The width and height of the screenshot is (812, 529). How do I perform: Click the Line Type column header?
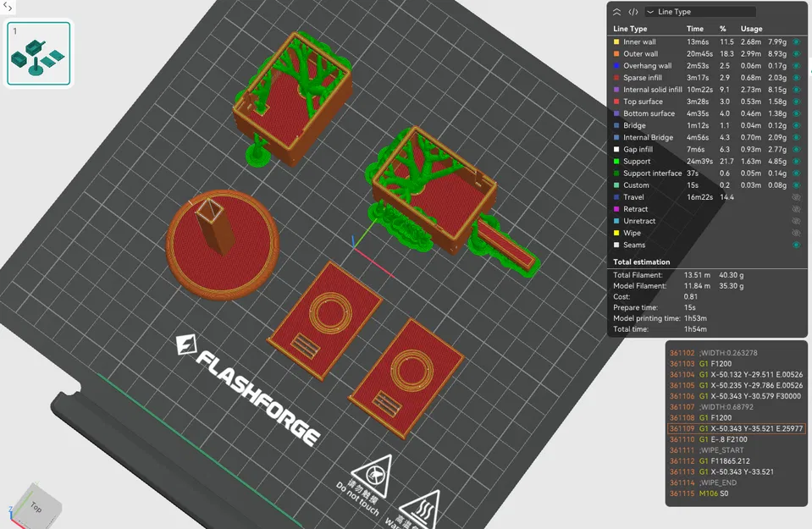coord(630,29)
